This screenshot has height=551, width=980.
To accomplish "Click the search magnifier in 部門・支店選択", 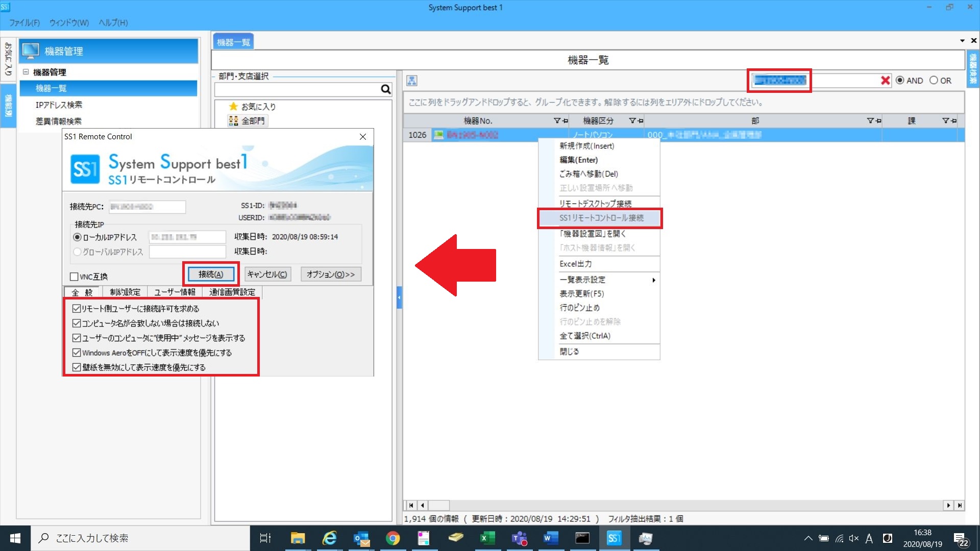I will click(385, 90).
